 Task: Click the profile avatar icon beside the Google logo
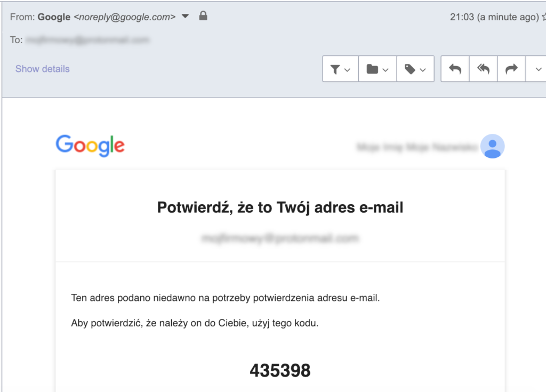[x=492, y=146]
